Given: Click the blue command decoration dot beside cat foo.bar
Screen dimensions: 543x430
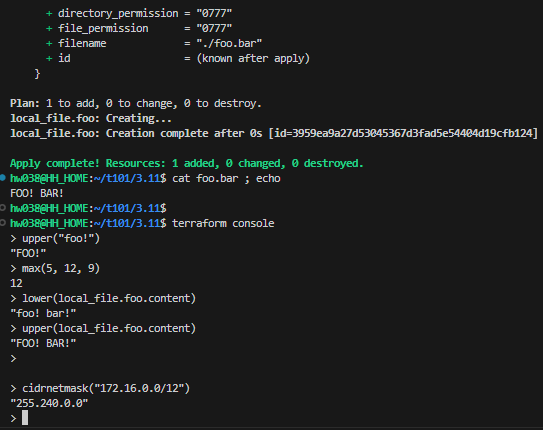Looking at the screenshot, I should click(3, 178).
